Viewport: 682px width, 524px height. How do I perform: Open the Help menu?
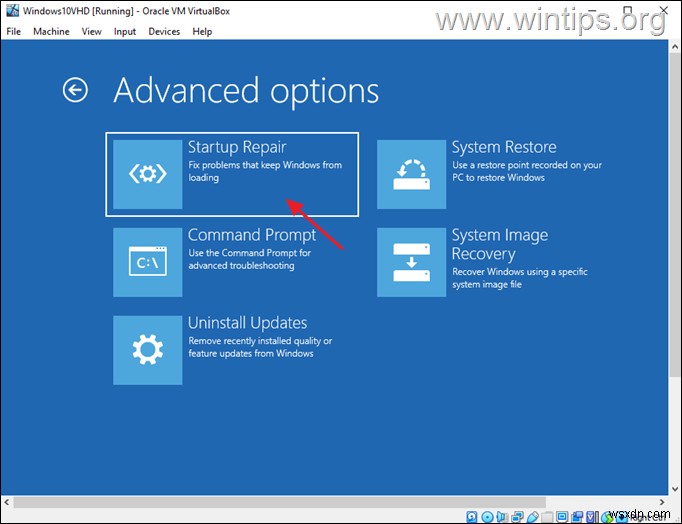point(202,31)
